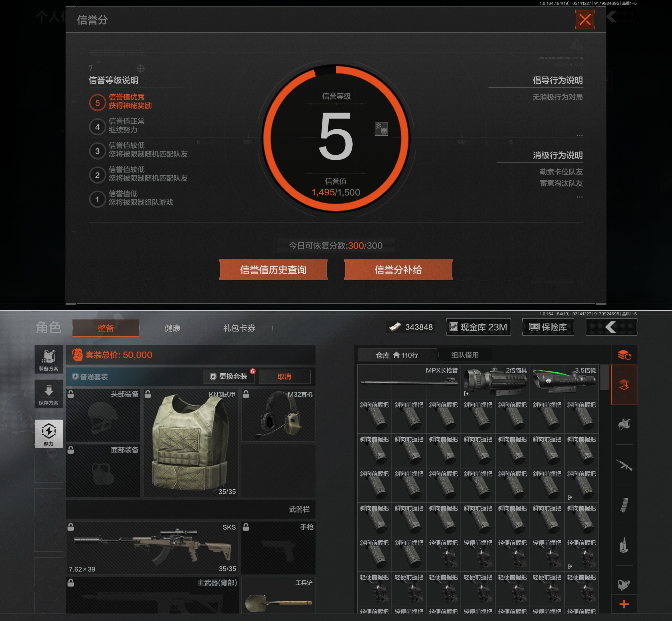Select the rifle category filter icon
Image resolution: width=672 pixels, height=621 pixels.
(x=624, y=465)
